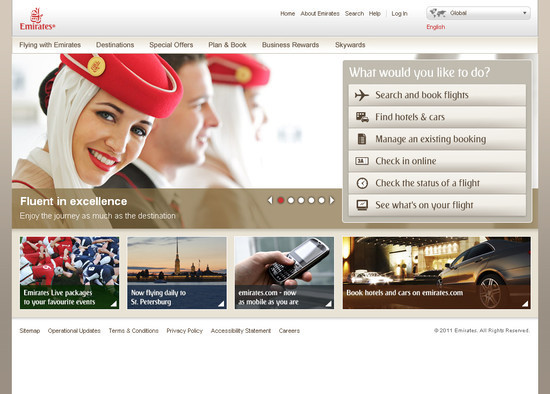Open the Book hotels and cars thumbnail
The height and width of the screenshot is (394, 550).
click(x=437, y=273)
